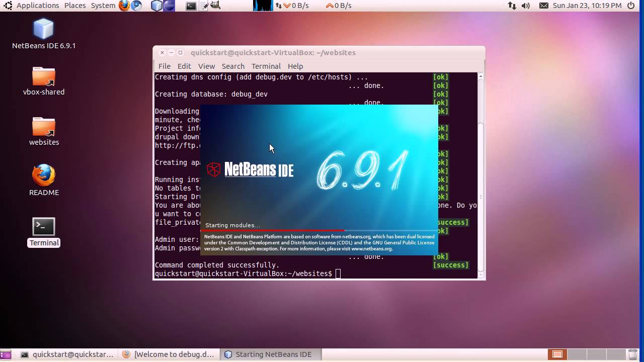Launch text editor icon in top panel
This screenshot has height=362, width=644.
click(204, 6)
